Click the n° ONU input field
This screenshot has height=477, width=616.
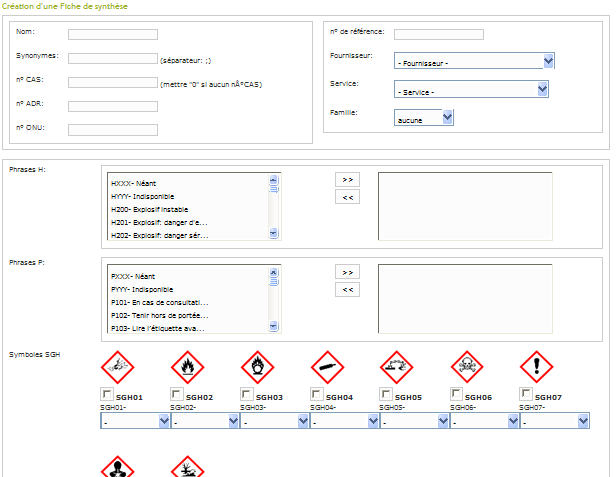point(113,130)
